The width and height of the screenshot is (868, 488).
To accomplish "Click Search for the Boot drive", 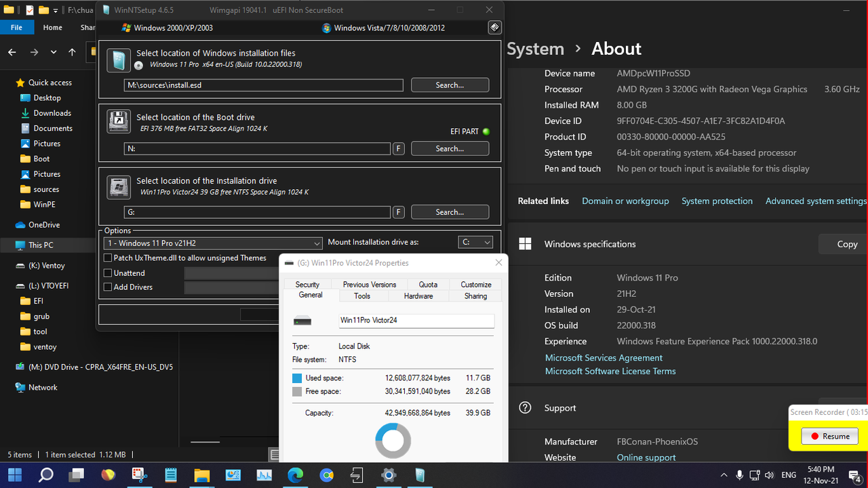I will click(x=450, y=148).
